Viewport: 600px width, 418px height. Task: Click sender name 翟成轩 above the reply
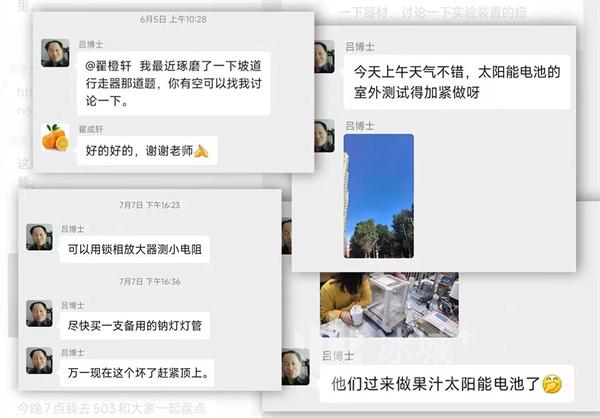91,129
